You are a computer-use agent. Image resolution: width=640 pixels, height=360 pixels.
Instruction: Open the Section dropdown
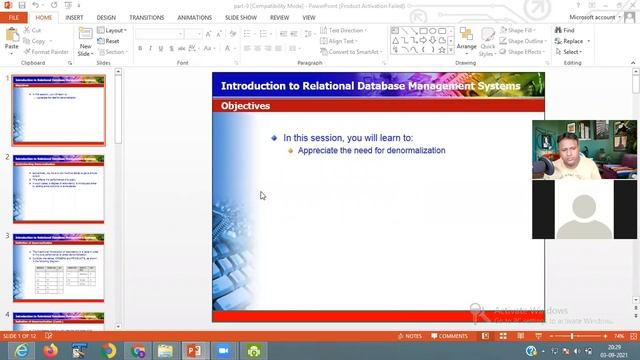pyautogui.click(x=113, y=52)
